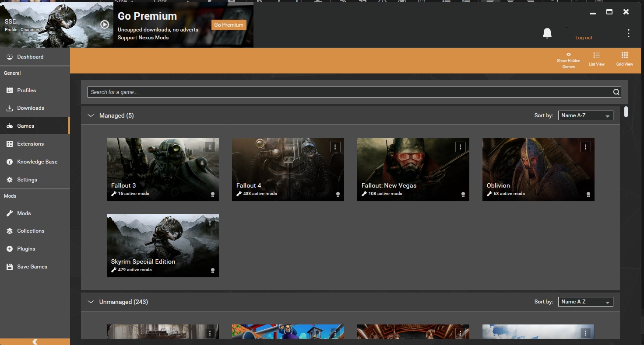Open the Downloads section

tap(35, 108)
